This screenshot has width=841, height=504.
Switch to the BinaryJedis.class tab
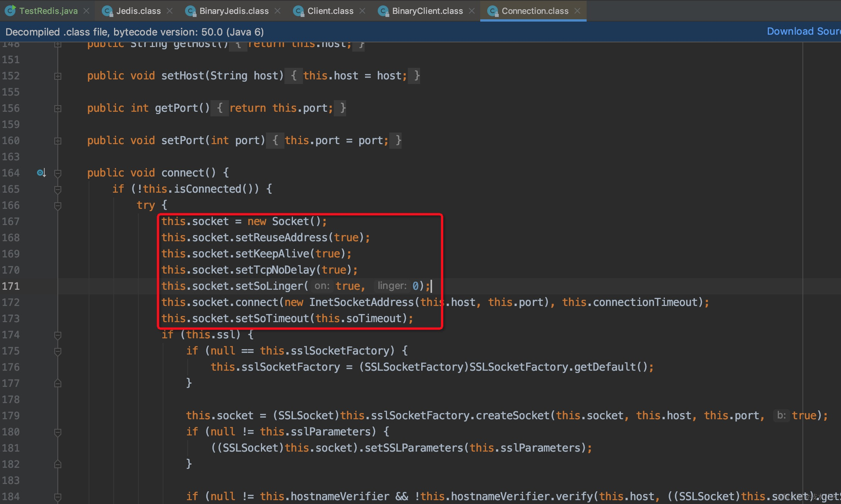click(x=234, y=11)
